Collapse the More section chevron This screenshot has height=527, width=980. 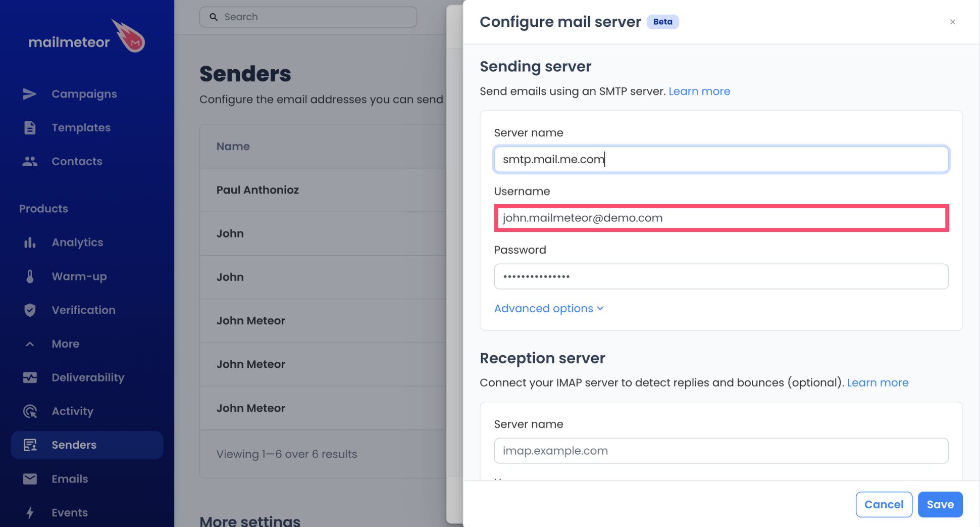[x=30, y=344]
